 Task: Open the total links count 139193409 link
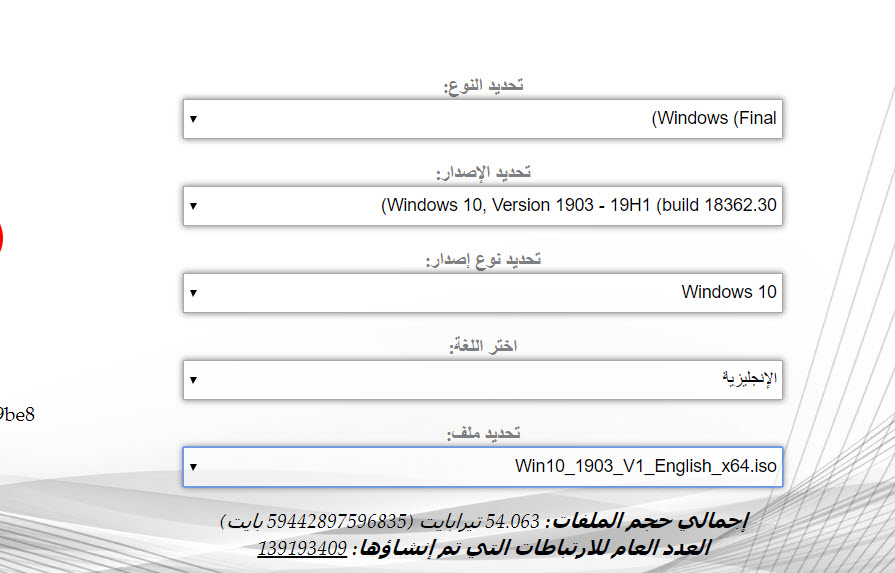pyautogui.click(x=302, y=548)
